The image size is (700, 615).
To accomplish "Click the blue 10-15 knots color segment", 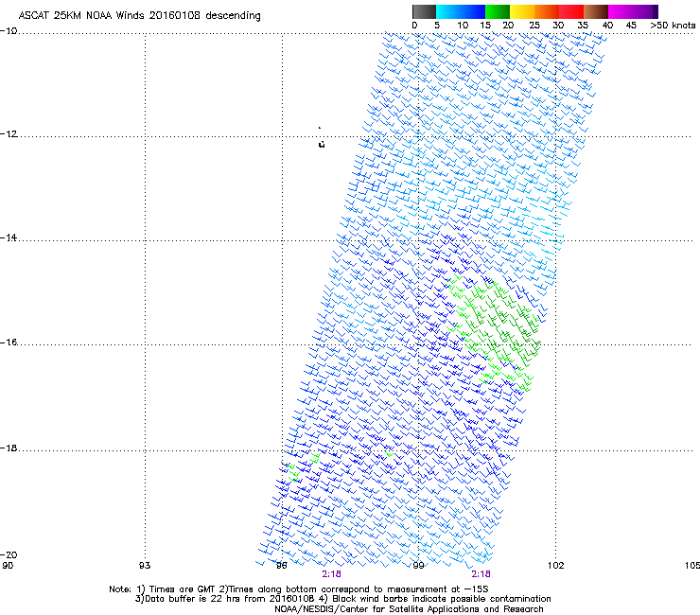I will (473, 11).
